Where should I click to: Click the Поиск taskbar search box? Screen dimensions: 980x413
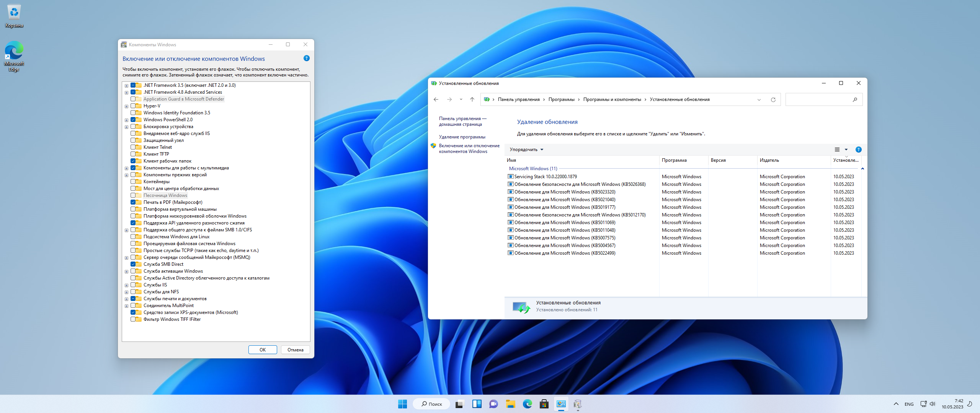pyautogui.click(x=431, y=404)
